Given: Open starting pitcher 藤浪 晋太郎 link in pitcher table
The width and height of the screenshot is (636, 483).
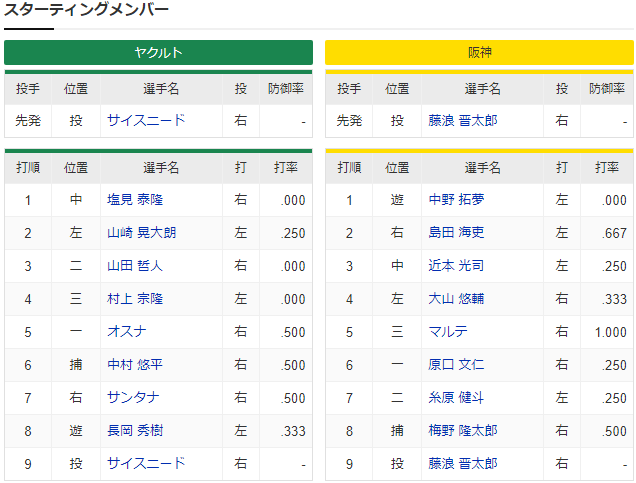Looking at the screenshot, I should click(463, 120).
